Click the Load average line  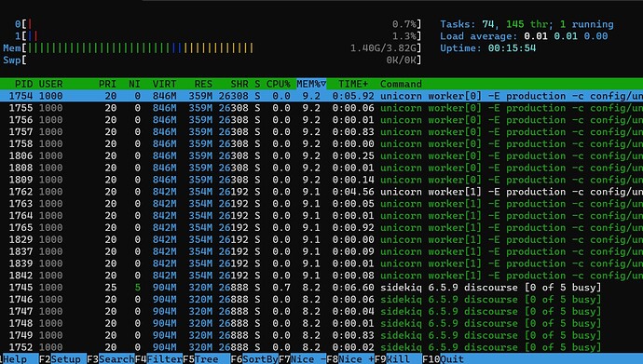(524, 36)
